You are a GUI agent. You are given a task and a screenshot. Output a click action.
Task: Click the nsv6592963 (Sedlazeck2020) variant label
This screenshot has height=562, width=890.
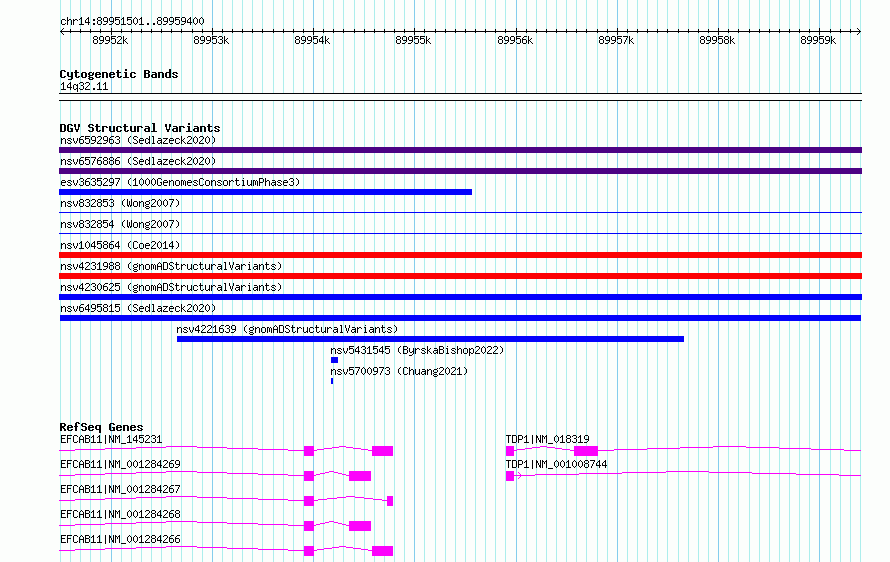[138, 140]
